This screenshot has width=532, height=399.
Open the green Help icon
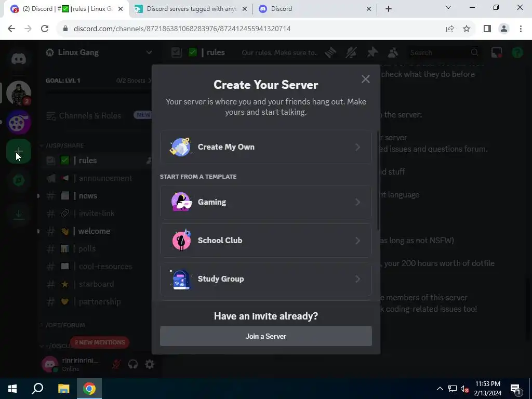coord(517,52)
